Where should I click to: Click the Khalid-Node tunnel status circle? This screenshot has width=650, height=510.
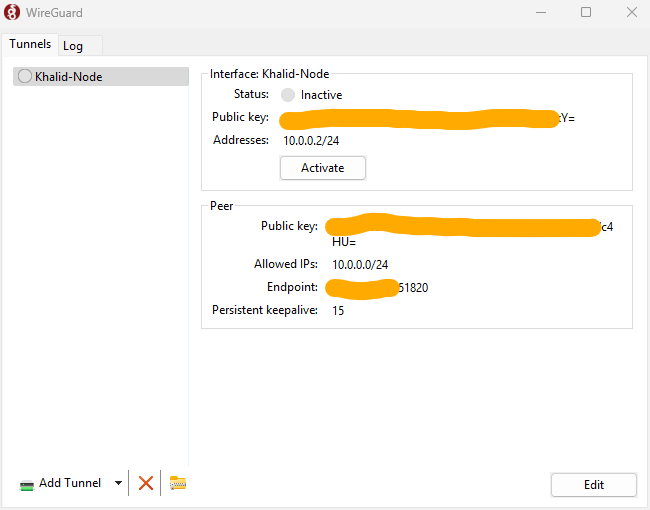point(24,76)
